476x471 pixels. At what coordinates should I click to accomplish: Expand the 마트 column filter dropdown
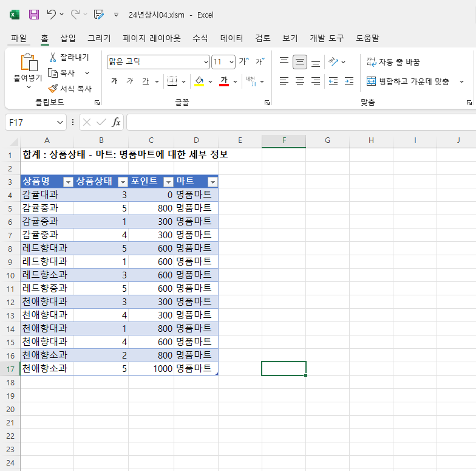[212, 182]
